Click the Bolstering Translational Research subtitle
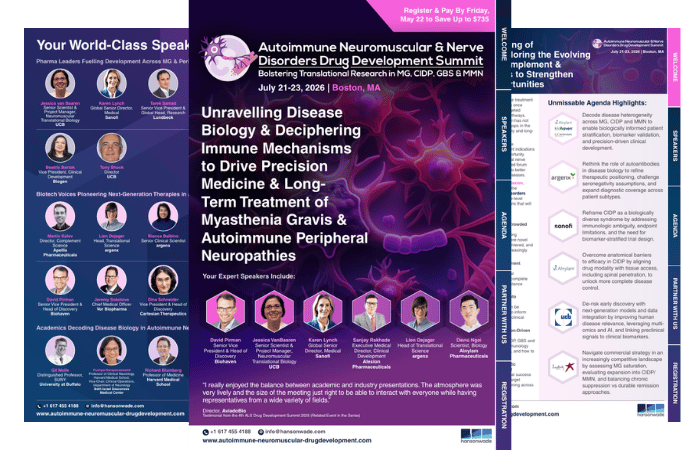This screenshot has height=450, width=700. click(371, 73)
